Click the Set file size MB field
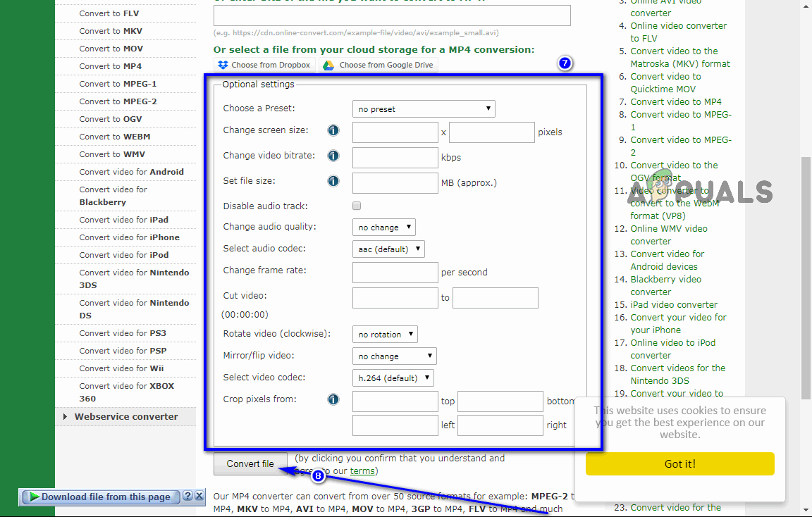812x517 pixels. click(x=395, y=183)
